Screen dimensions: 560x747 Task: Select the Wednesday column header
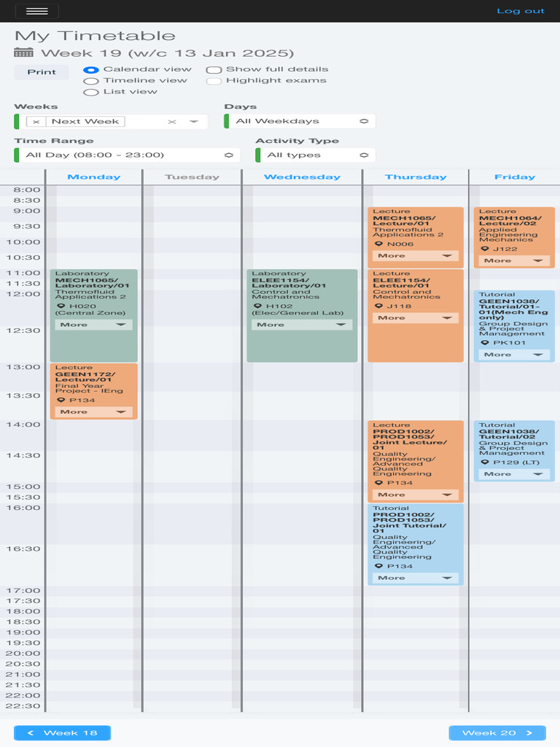point(302,177)
